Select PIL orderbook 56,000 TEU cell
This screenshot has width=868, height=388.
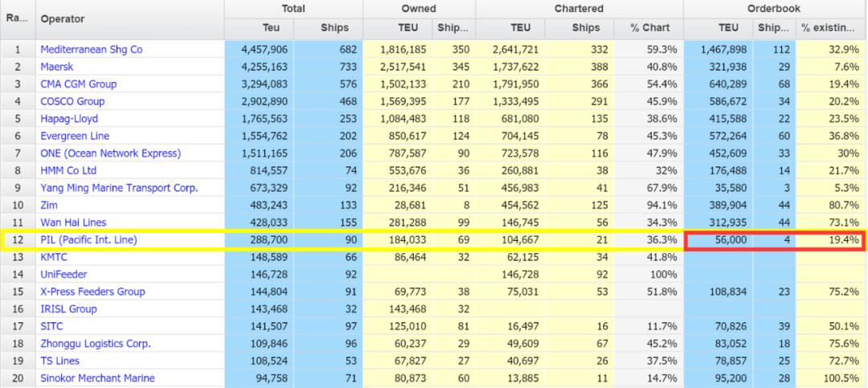[x=719, y=239]
